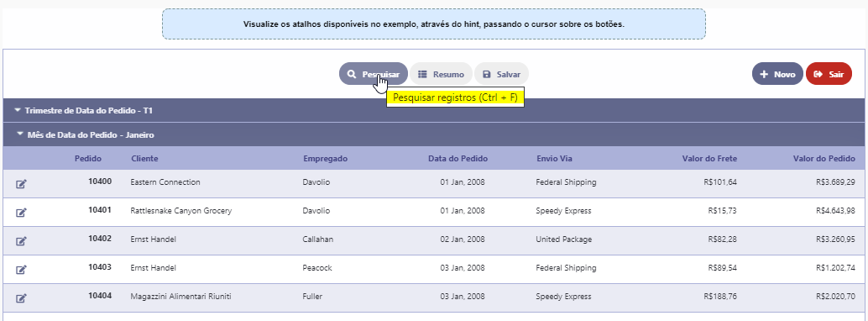Sort by Envio Via column header
This screenshot has height=321, width=868.
point(554,159)
